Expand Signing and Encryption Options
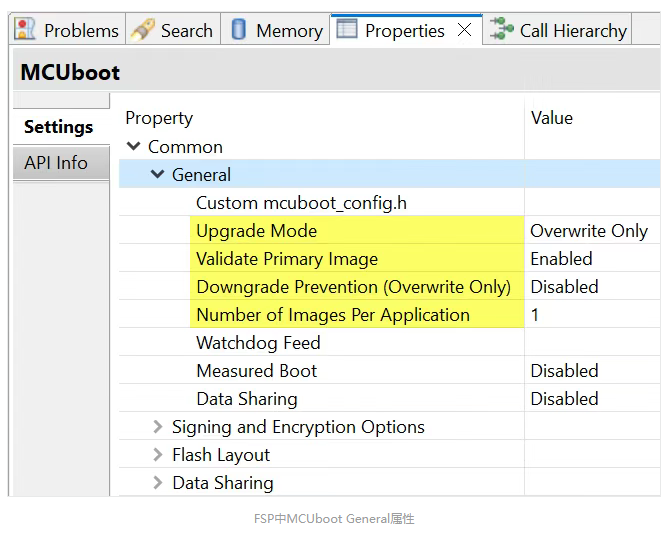This screenshot has width=669, height=541. (157, 426)
